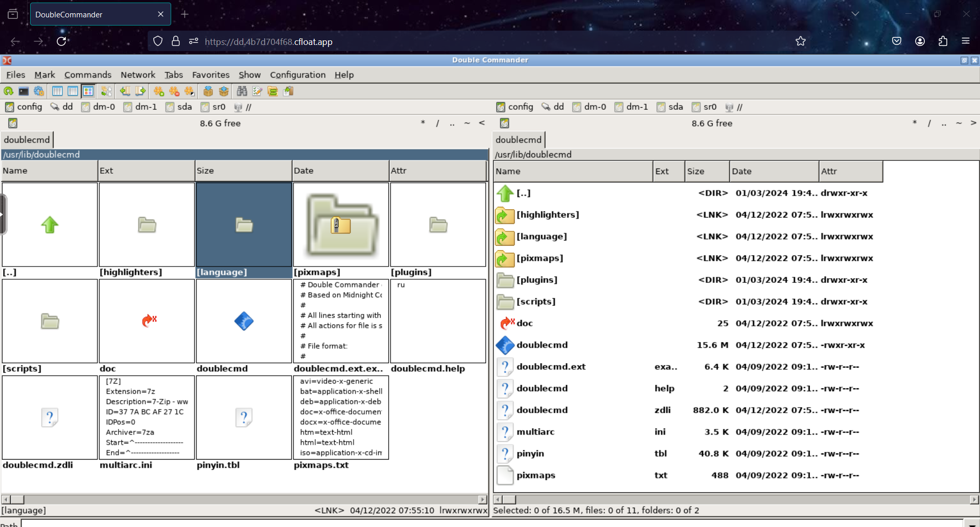Bookmark this page with the star icon

800,41
